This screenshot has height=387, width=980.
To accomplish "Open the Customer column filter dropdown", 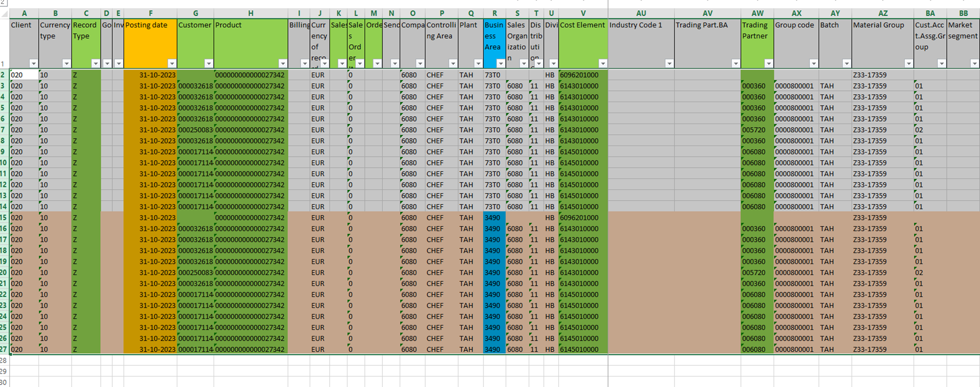I will pyautogui.click(x=209, y=63).
